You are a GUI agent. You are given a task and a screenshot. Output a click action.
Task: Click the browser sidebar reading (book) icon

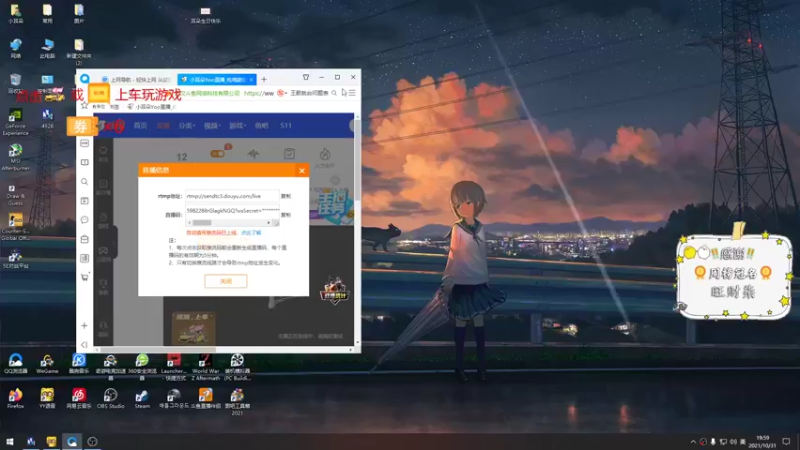[x=85, y=162]
